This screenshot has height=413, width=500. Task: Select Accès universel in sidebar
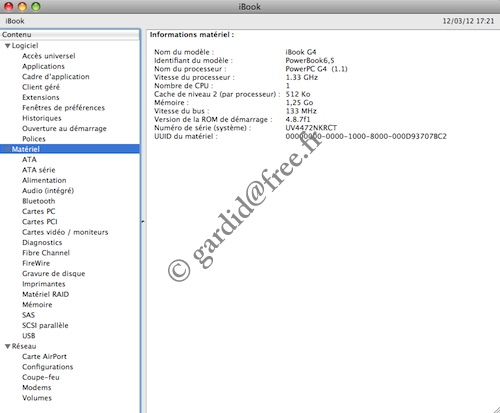pos(49,56)
